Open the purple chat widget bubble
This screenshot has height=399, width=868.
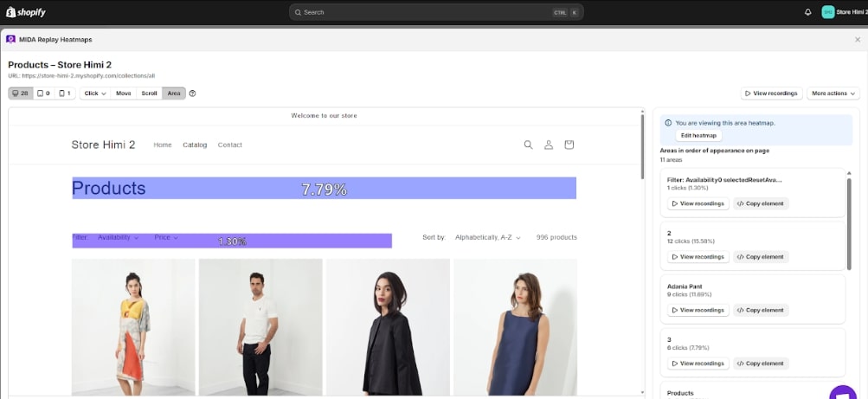(x=843, y=392)
